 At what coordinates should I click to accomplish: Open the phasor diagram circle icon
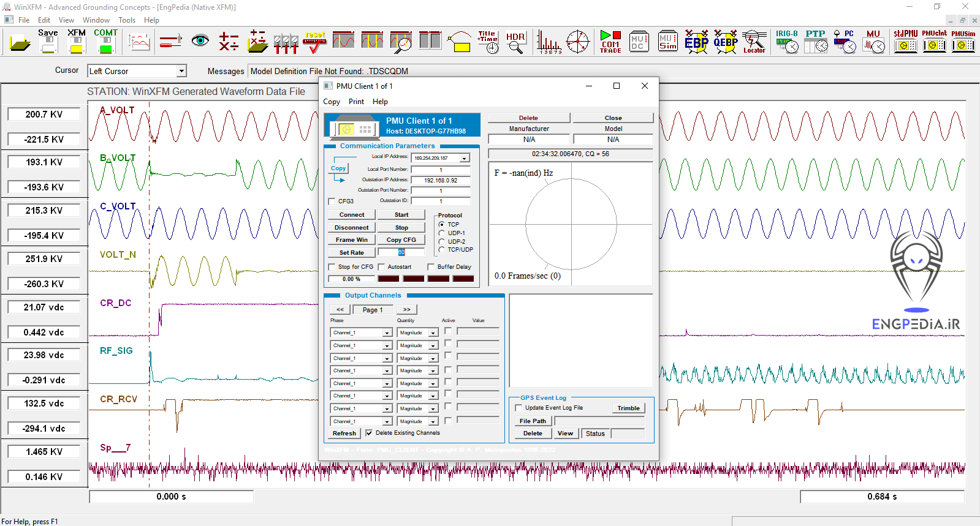[577, 42]
